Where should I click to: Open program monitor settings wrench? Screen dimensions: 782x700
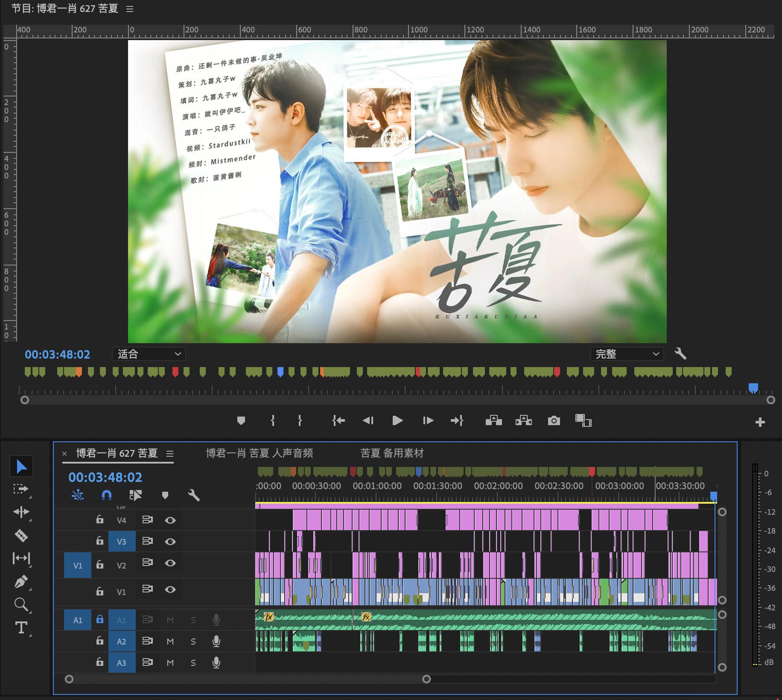tap(680, 354)
